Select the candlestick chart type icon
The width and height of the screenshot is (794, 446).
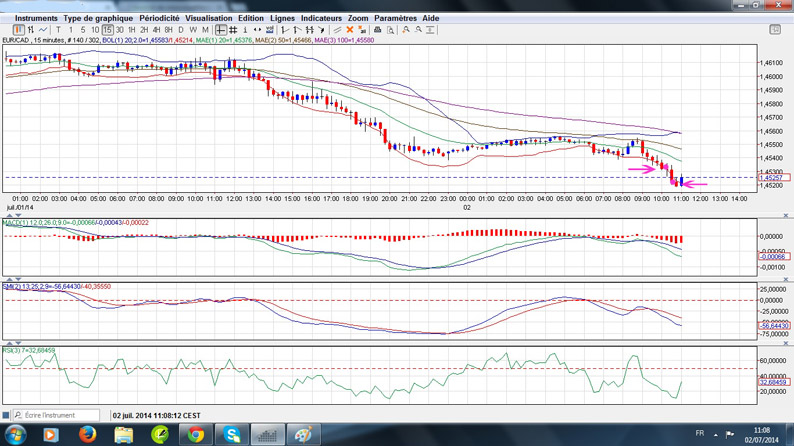pyautogui.click(x=18, y=30)
